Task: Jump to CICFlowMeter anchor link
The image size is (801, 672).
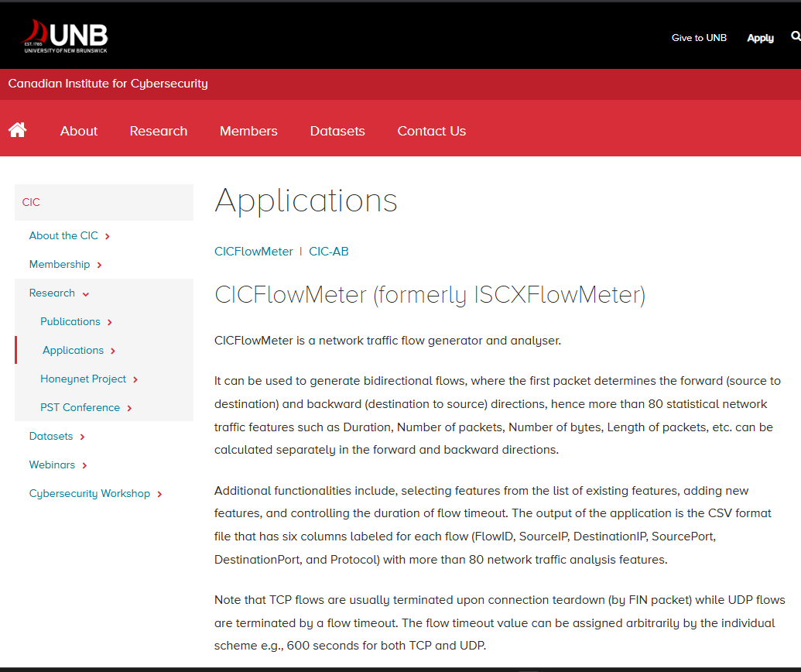Action: [x=253, y=252]
